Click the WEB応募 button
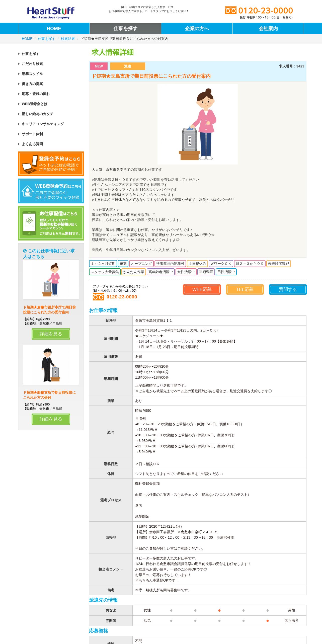The width and height of the screenshot is (322, 644). click(x=202, y=289)
